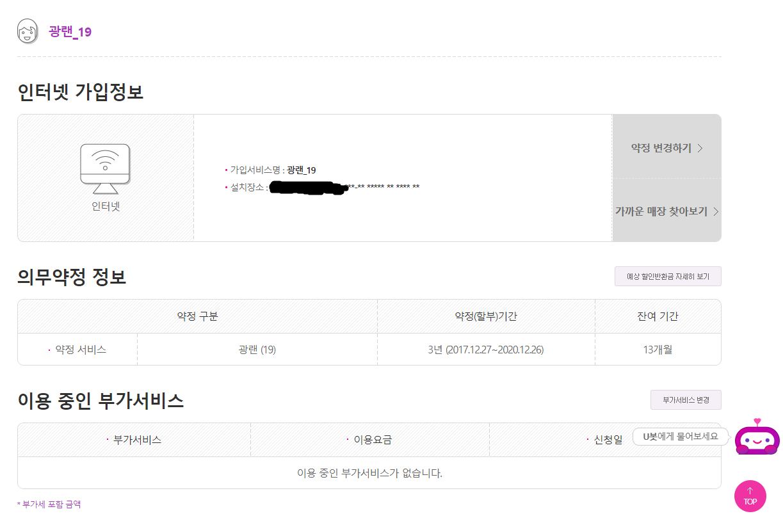Click the 13개월 remaining period cell
Screen dimensions: 783x532
[x=658, y=350]
